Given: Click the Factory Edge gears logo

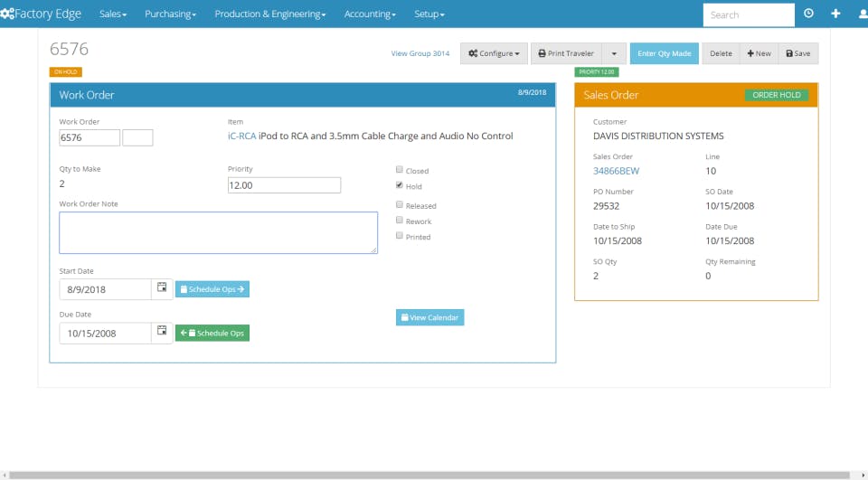Looking at the screenshot, I should tap(7, 14).
